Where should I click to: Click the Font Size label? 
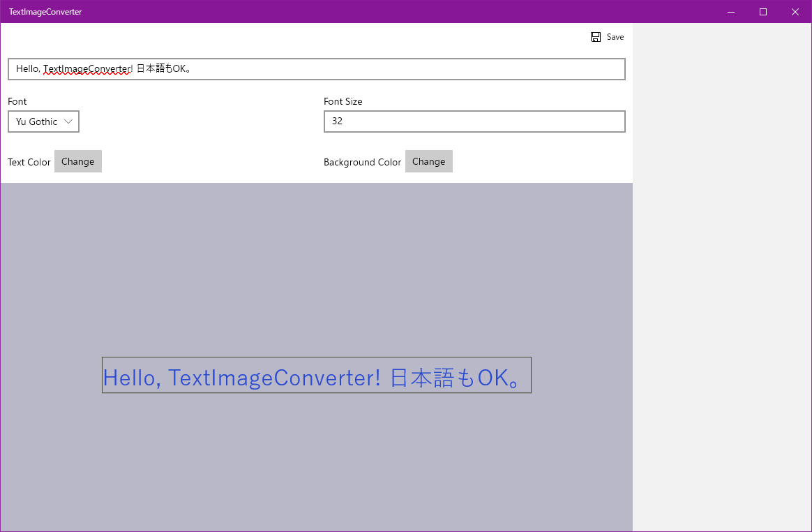(x=343, y=101)
